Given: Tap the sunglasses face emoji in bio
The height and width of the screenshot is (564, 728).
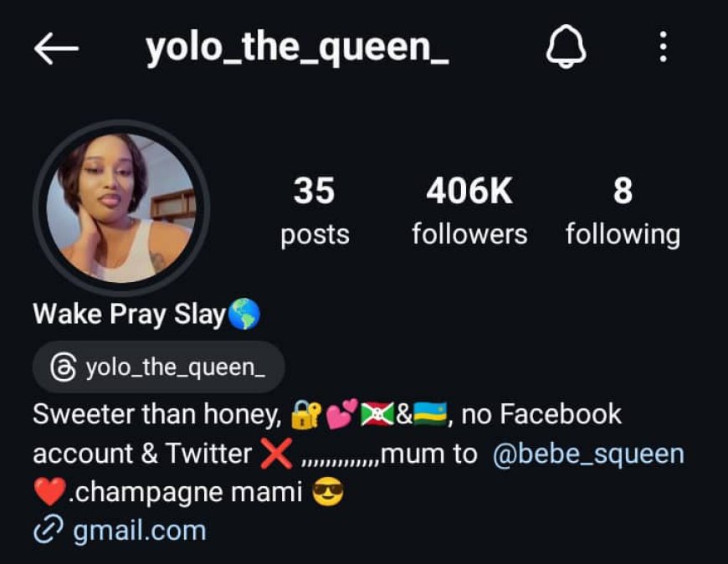Looking at the screenshot, I should pyautogui.click(x=328, y=491).
